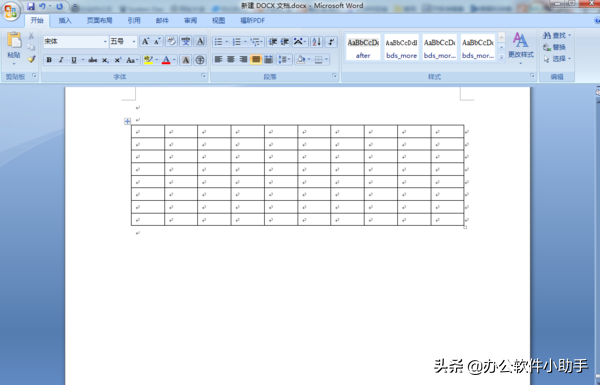Click the Shrink Font icon
The width and height of the screenshot is (600, 385).
coord(157,41)
